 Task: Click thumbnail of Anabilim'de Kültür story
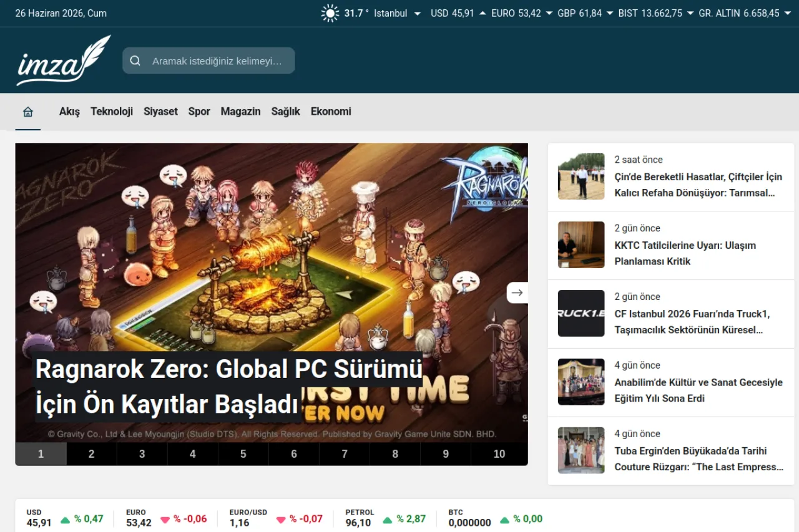click(581, 382)
